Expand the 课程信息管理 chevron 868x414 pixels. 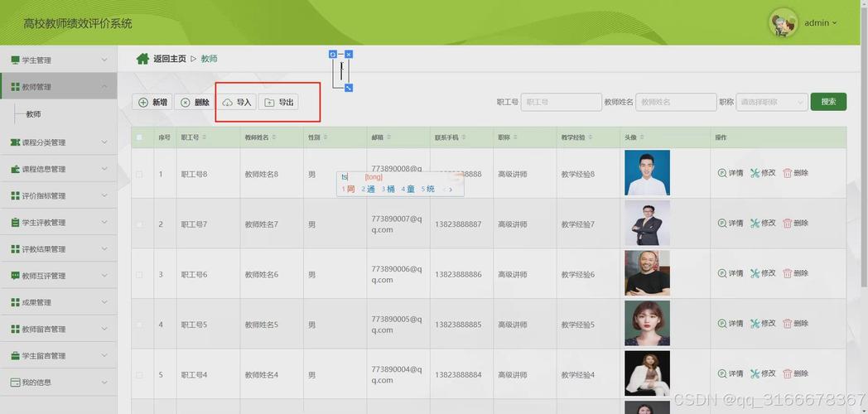(104, 169)
